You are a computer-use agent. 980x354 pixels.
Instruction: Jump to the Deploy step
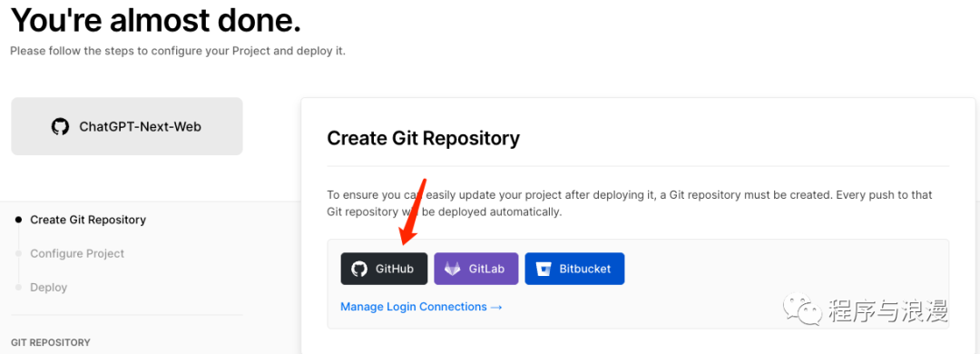tap(49, 287)
